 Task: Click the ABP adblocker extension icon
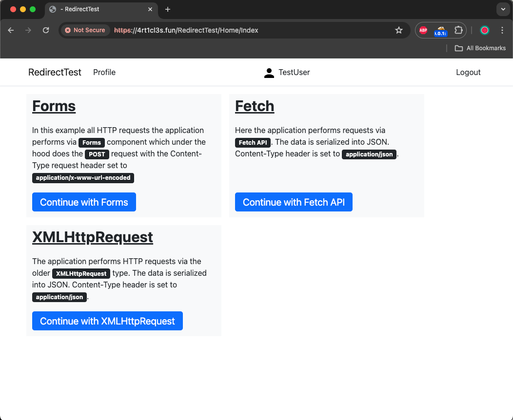(x=423, y=30)
